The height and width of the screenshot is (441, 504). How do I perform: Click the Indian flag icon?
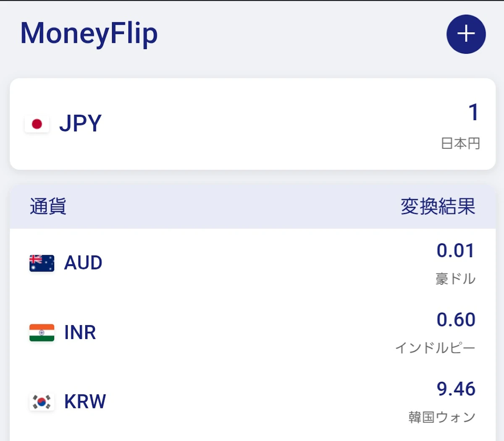point(42,332)
